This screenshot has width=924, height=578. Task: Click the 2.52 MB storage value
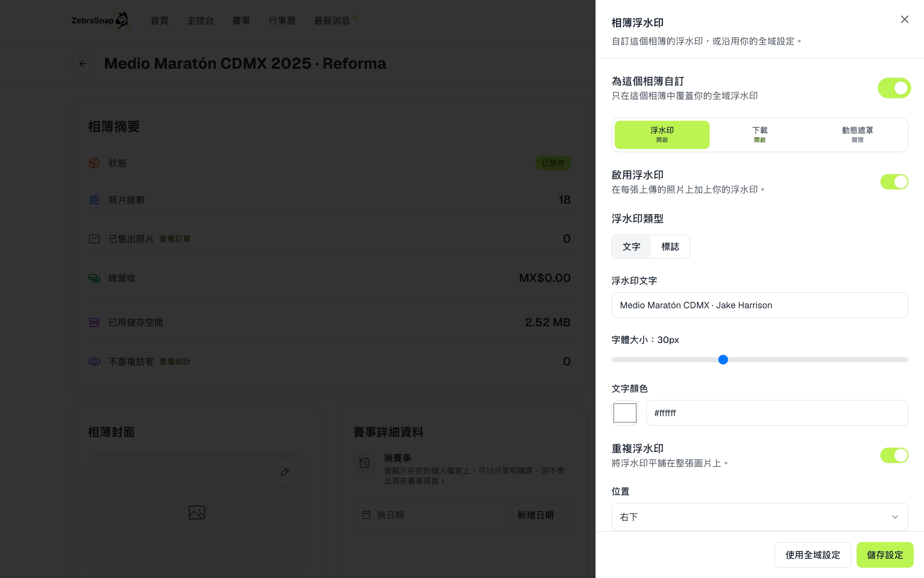[x=548, y=322]
